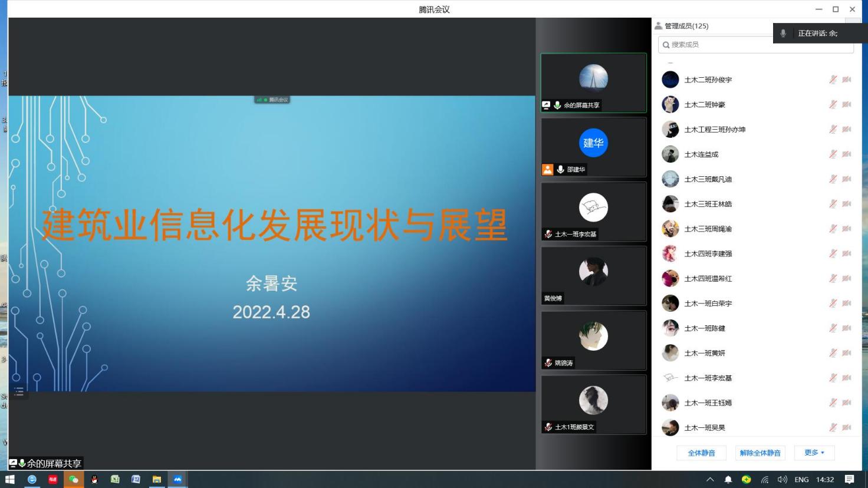This screenshot has width=868, height=488.
Task: Click camera-off icon for 土木二班钟豪
Action: pyautogui.click(x=847, y=104)
